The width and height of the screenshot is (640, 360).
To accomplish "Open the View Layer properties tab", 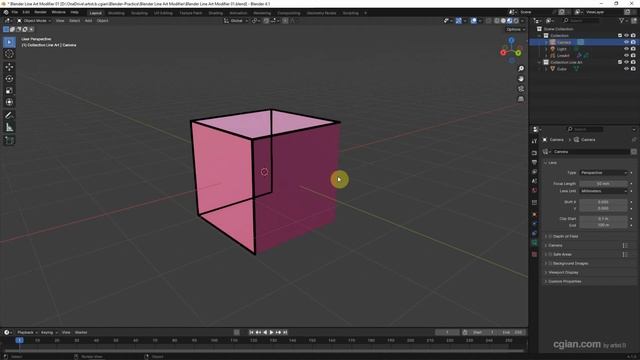I will point(534,172).
